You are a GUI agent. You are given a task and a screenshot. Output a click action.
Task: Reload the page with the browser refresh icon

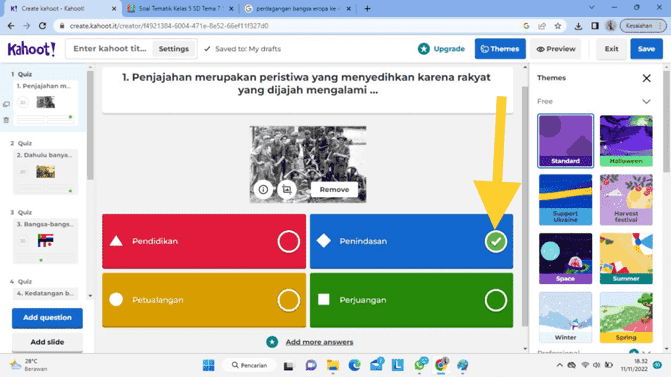(42, 26)
